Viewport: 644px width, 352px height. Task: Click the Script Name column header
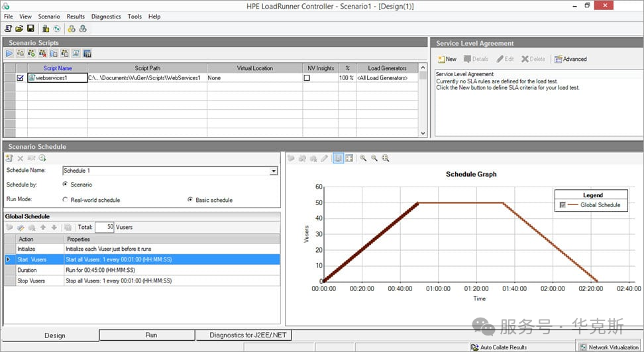click(58, 68)
